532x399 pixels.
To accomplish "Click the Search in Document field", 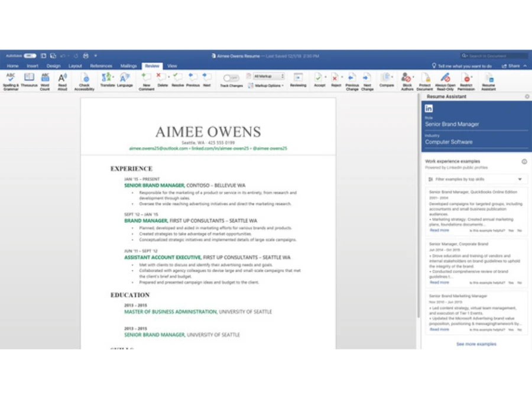I will point(494,56).
